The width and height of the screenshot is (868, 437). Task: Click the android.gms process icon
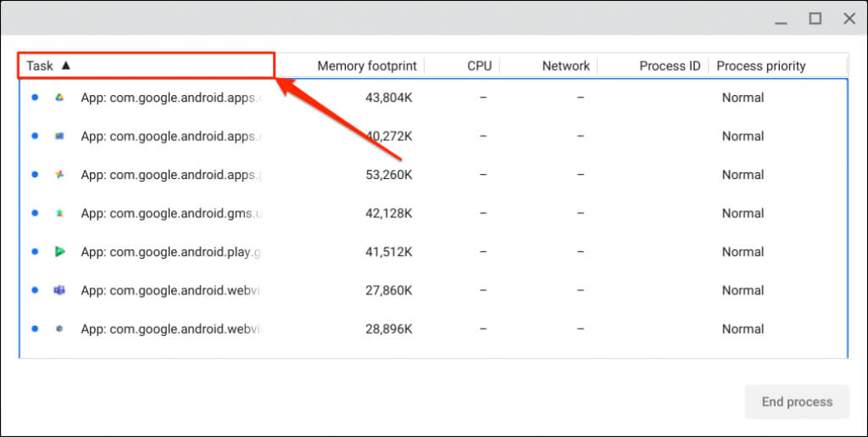point(59,213)
